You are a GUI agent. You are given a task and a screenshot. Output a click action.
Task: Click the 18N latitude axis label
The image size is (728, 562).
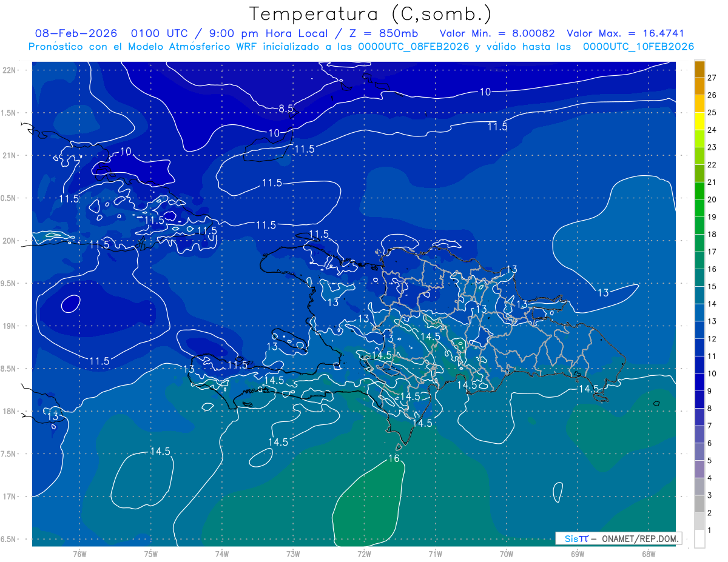(x=8, y=412)
